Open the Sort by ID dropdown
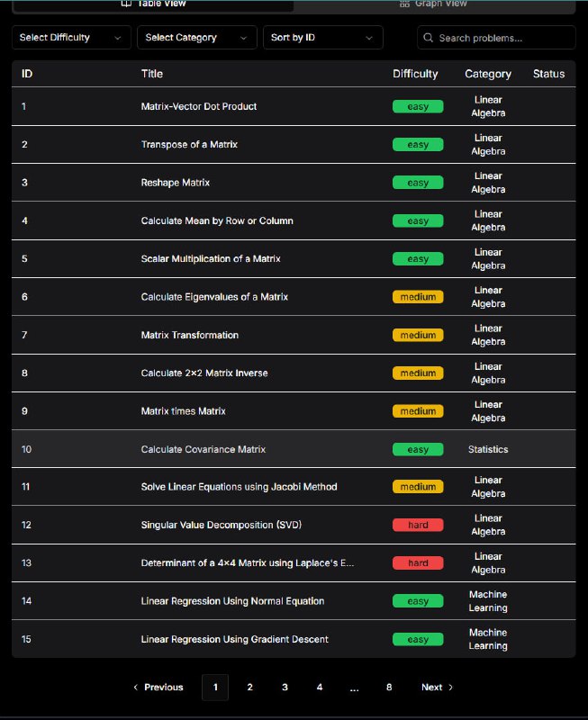588x720 pixels. point(321,38)
